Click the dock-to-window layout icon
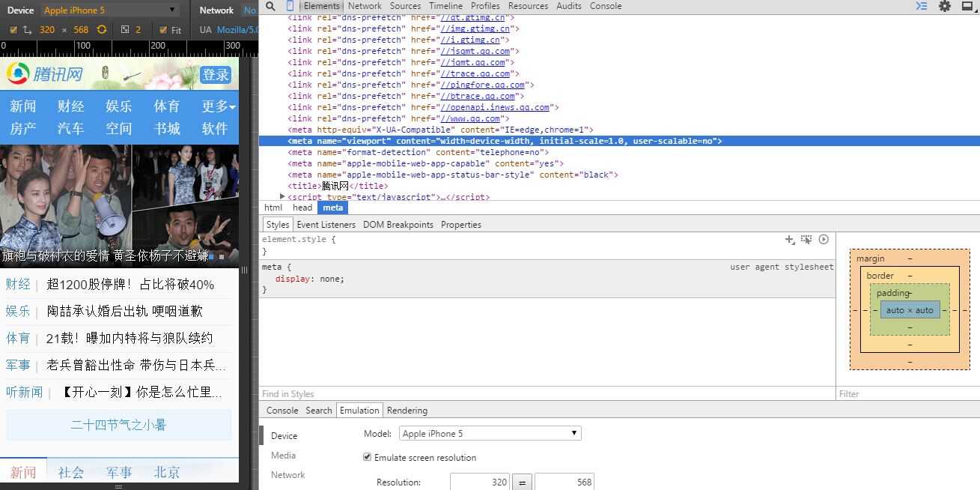Image resolution: width=980 pixels, height=490 pixels. [x=967, y=6]
